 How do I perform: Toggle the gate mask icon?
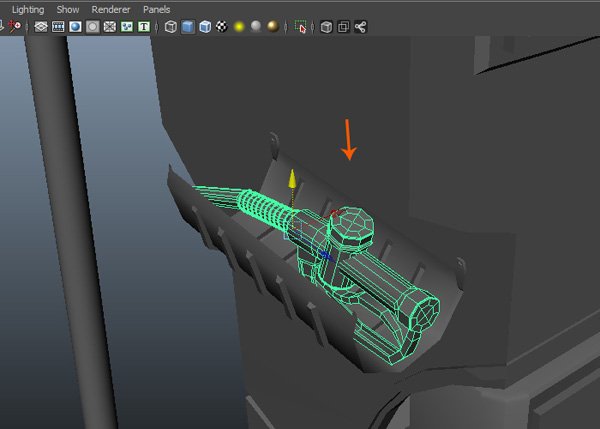tap(92, 27)
